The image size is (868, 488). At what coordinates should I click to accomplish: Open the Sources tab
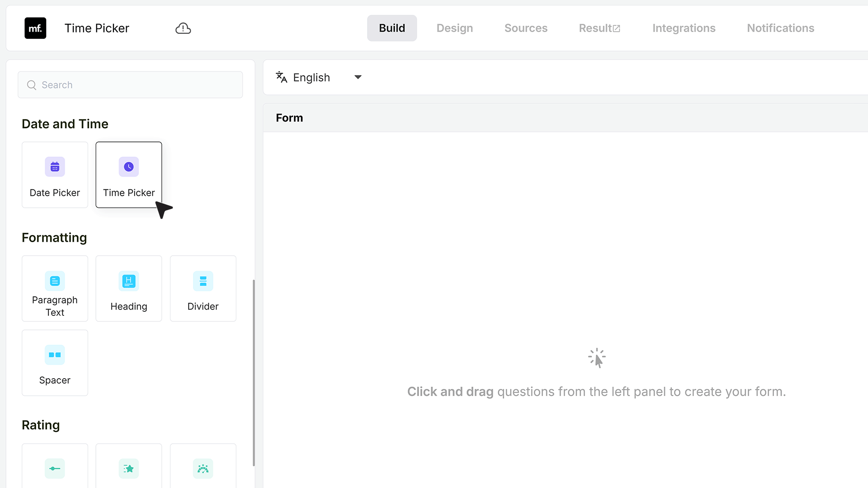point(526,28)
